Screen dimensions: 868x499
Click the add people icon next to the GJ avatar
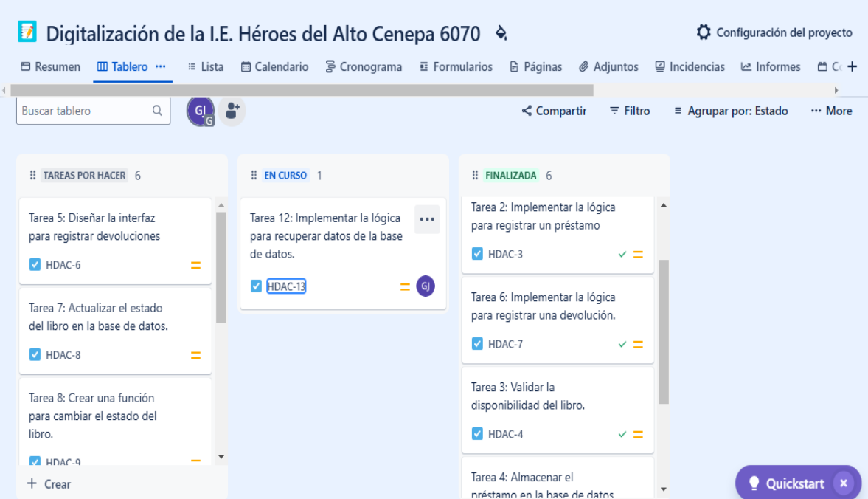pyautogui.click(x=232, y=111)
